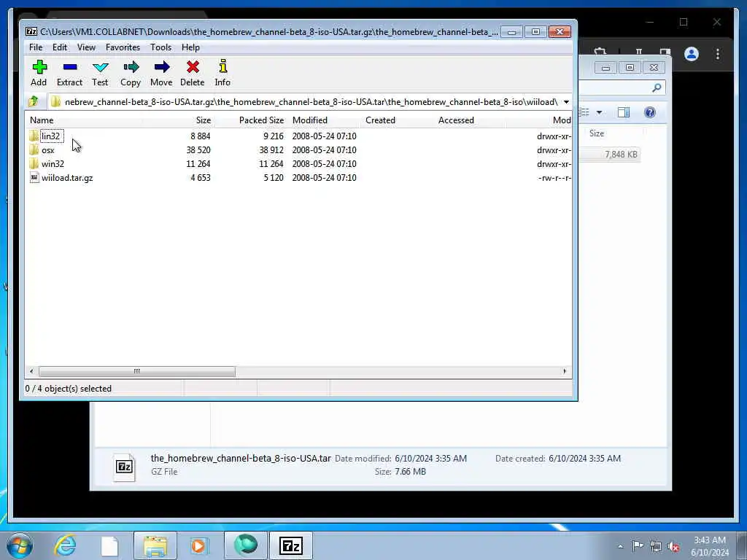Sort by Size column header
Image resolution: width=747 pixels, height=560 pixels.
click(178, 120)
